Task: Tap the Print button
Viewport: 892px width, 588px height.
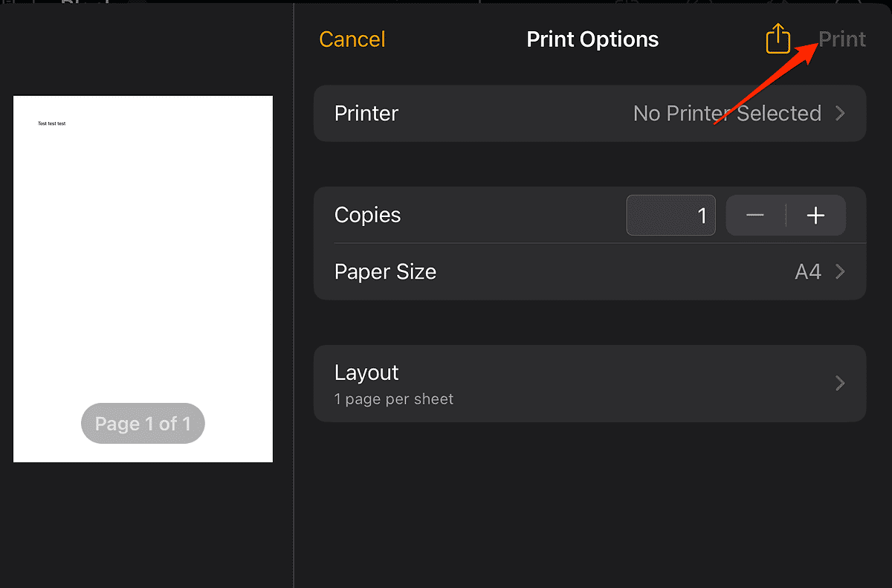Action: 842,39
